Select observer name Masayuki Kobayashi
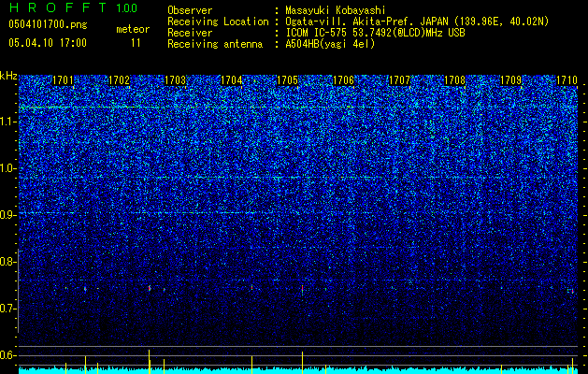The width and height of the screenshot is (588, 374). [x=336, y=11]
